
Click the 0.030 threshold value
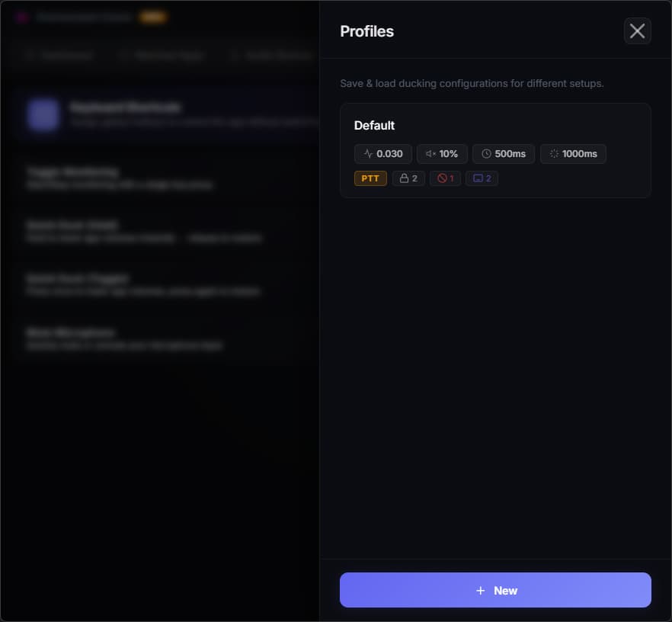[x=389, y=154]
